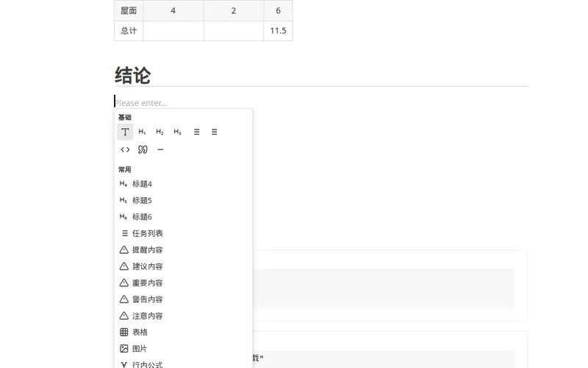Insert a horizontal divider dash icon
The image size is (588, 368).
pyautogui.click(x=160, y=149)
